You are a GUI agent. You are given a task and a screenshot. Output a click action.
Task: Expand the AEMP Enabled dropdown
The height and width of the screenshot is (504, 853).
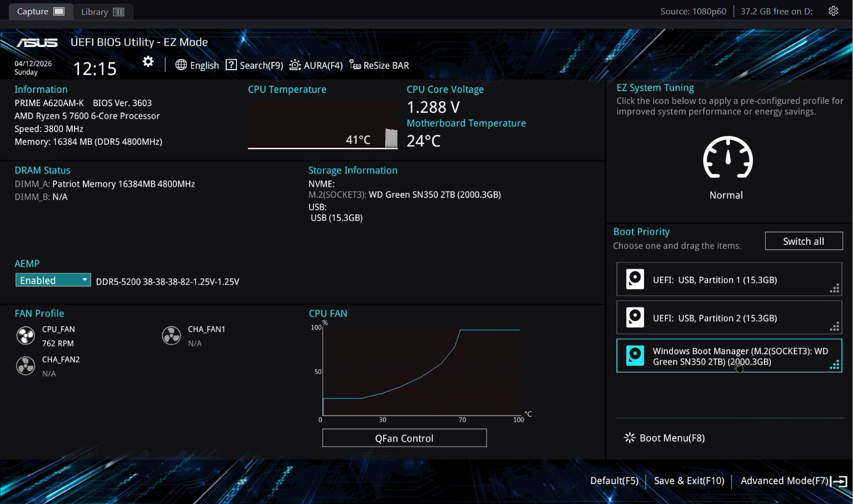53,280
